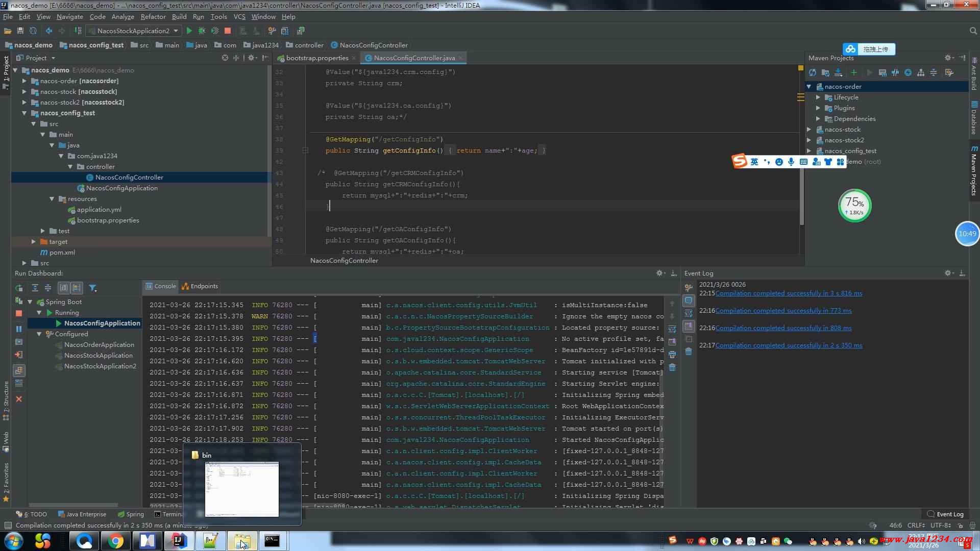The height and width of the screenshot is (551, 980).
Task: Close the Run Dashboard with the red X
Action: click(x=19, y=399)
